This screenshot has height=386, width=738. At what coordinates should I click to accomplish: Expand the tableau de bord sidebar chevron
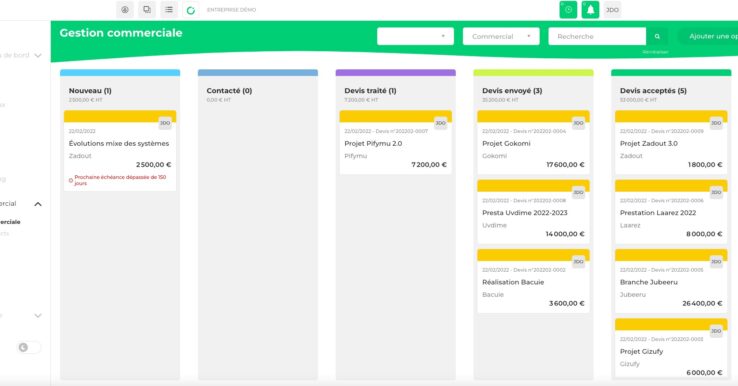pos(38,56)
